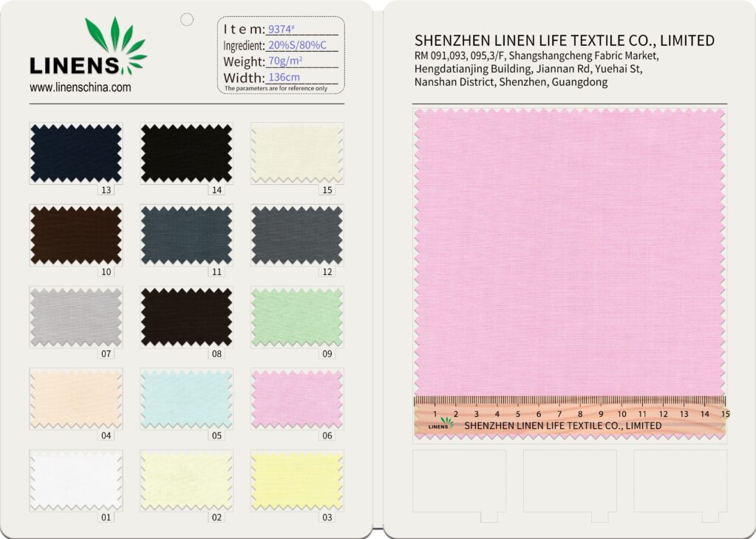The height and width of the screenshot is (539, 756).
Task: Select the navy blue swatch 13
Action: pos(76,153)
